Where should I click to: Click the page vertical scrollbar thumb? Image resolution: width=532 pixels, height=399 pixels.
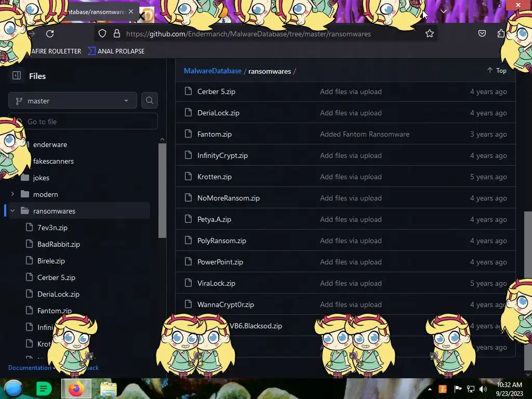tap(528, 290)
